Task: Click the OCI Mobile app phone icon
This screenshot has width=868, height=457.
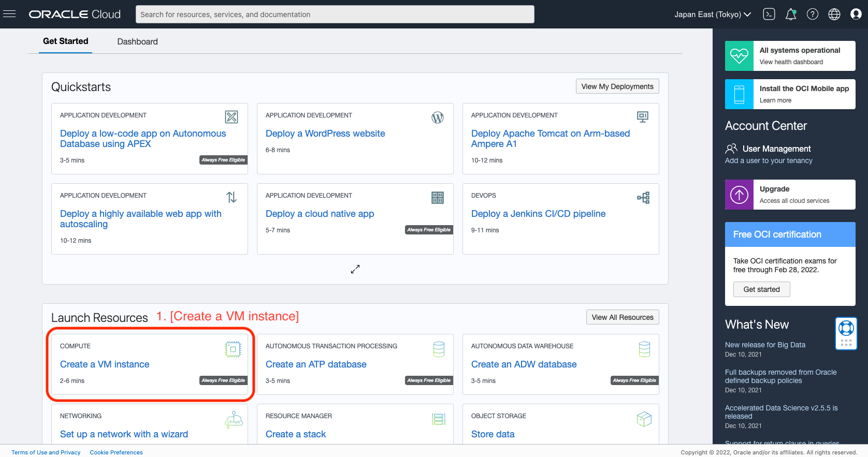Action: (x=739, y=94)
